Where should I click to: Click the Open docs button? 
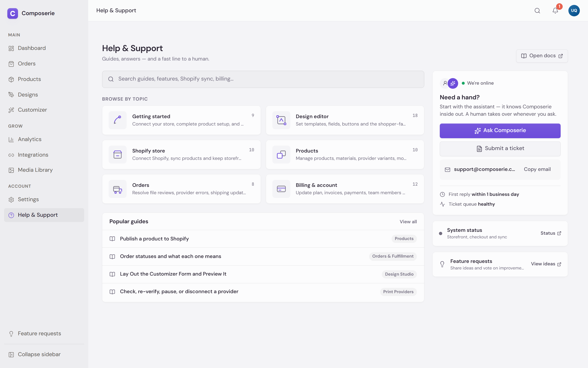[x=542, y=56]
